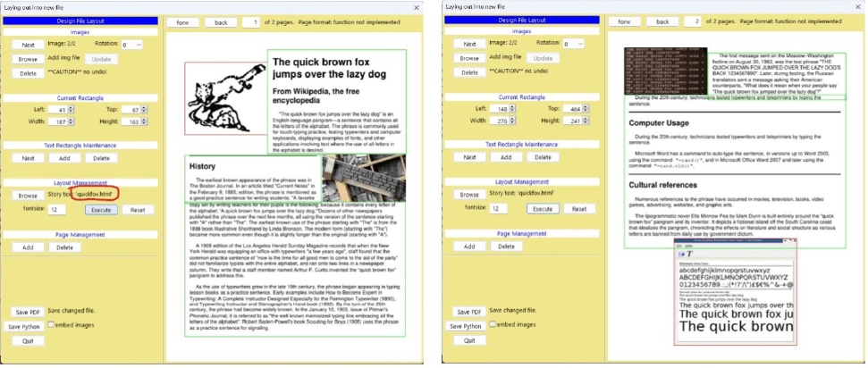Click the page number field showing 1
Screen dimensions: 868x368
click(252, 22)
